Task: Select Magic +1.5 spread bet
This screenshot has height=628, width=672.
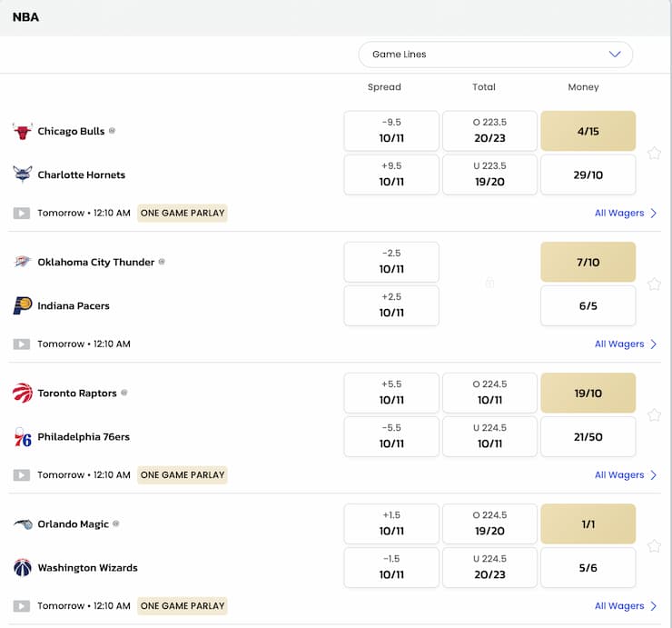Action: pyautogui.click(x=391, y=523)
